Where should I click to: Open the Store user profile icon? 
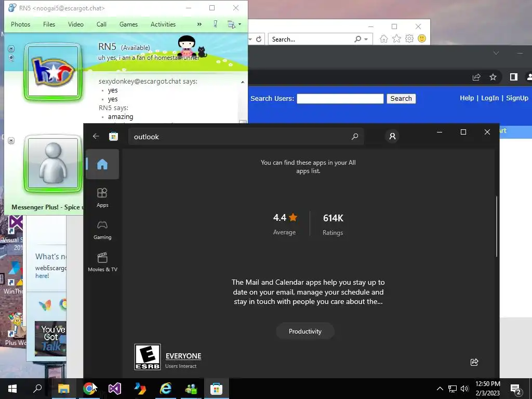[x=392, y=137]
